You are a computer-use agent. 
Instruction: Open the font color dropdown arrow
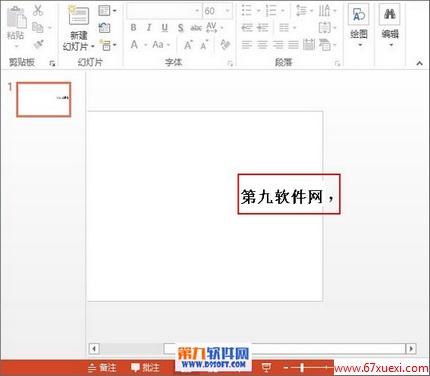point(145,45)
